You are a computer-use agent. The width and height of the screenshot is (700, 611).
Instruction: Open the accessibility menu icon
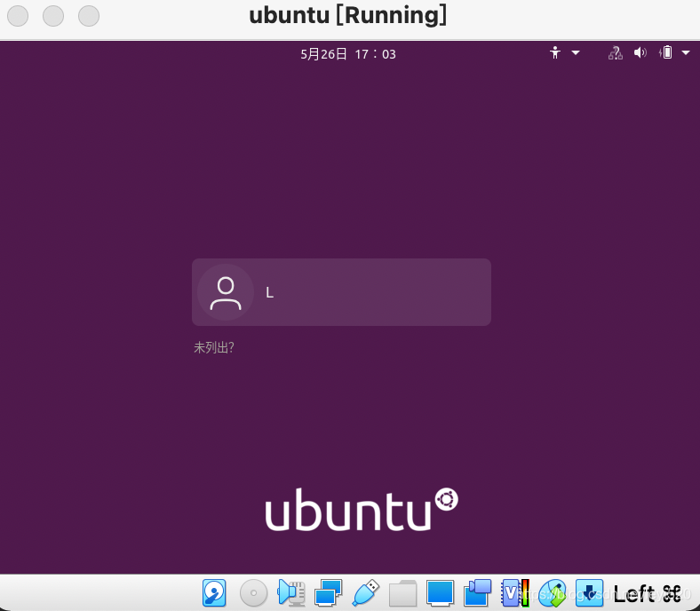pyautogui.click(x=555, y=53)
